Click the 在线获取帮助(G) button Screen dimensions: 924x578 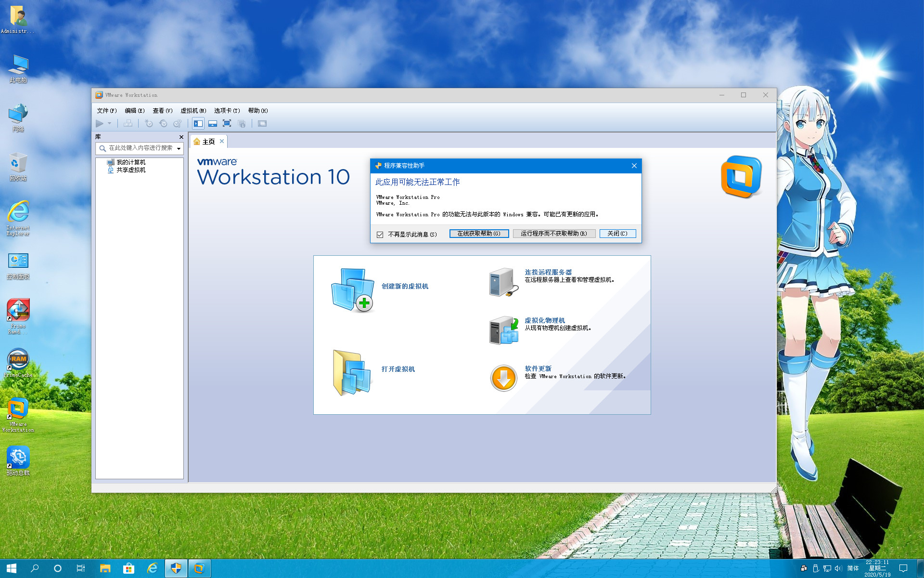tap(479, 234)
